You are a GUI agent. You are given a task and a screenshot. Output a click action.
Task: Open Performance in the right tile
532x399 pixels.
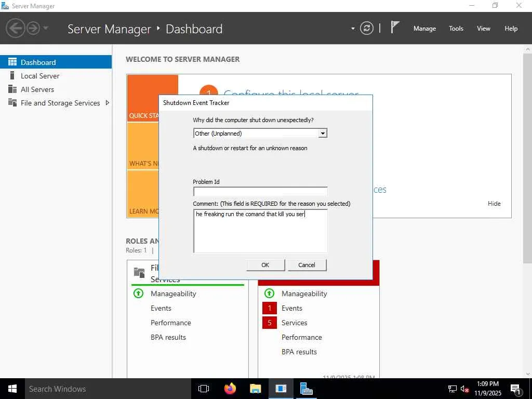(302, 337)
